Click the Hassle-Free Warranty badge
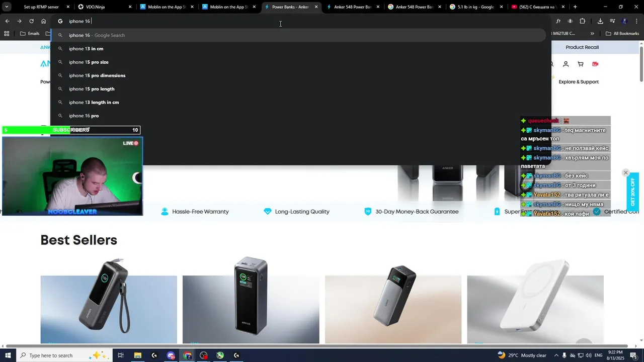644x362 pixels. click(195, 212)
